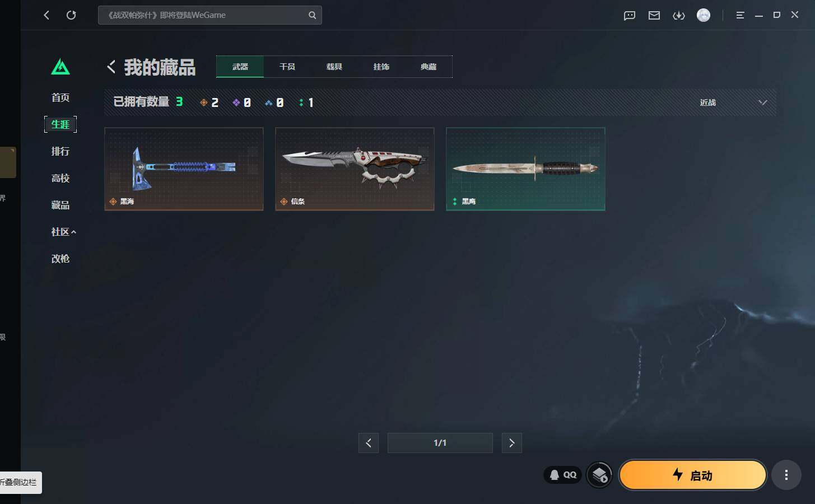Open 排行 rankings in the sidebar
This screenshot has width=815, height=504.
coord(60,151)
